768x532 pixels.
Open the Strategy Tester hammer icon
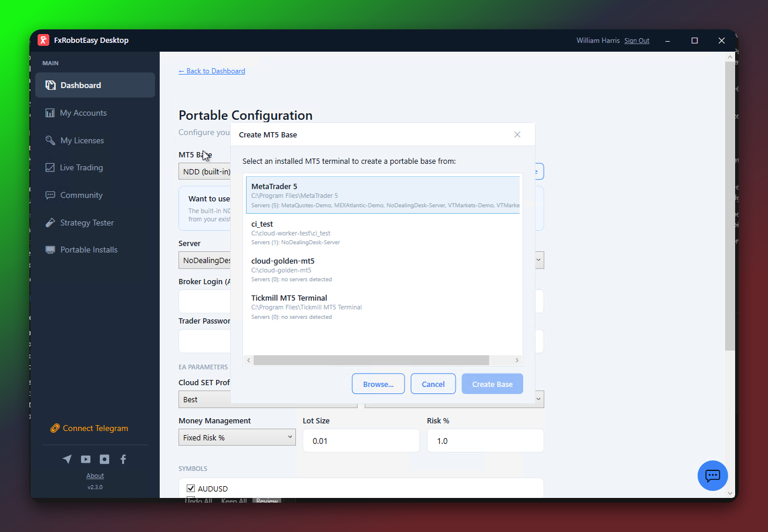tap(50, 223)
